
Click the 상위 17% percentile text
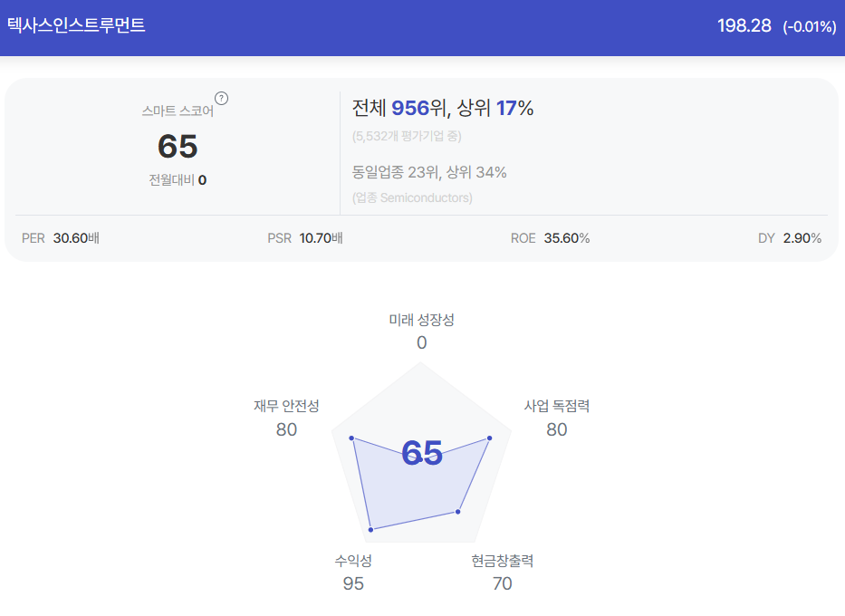(x=495, y=108)
